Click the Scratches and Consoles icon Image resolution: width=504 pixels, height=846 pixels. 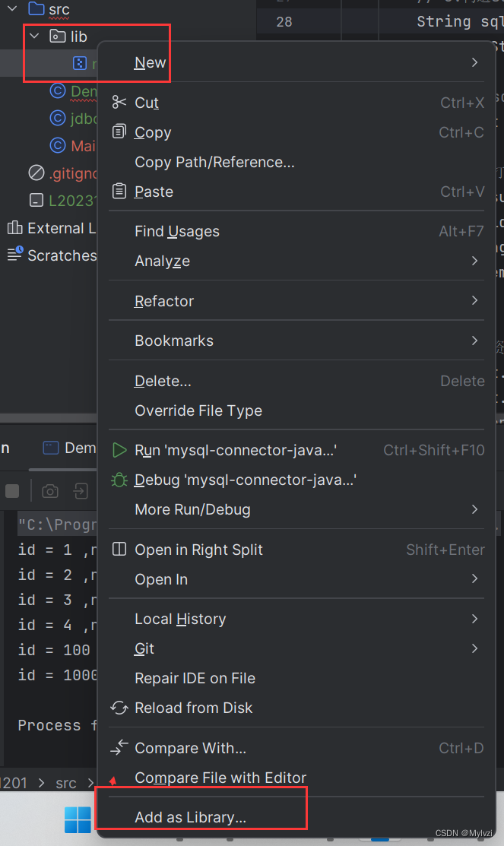coord(15,254)
